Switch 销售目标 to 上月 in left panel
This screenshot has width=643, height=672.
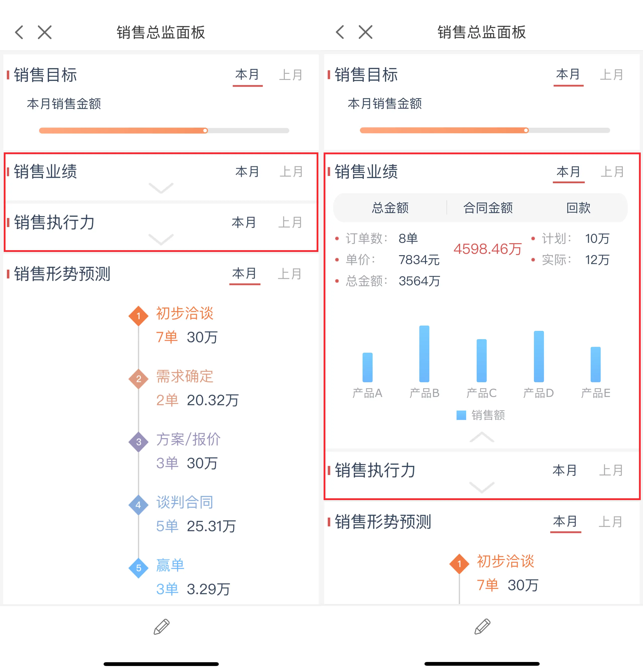(x=291, y=75)
